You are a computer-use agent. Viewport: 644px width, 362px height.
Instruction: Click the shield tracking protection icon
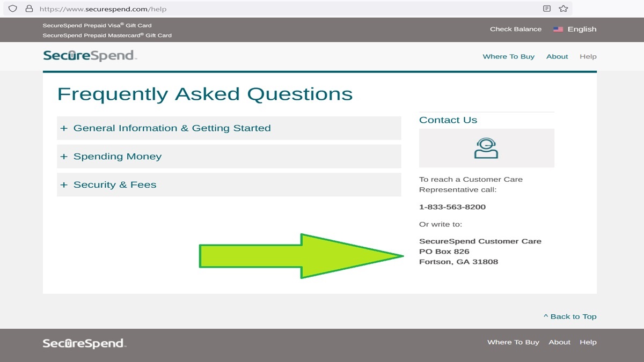pyautogui.click(x=13, y=9)
